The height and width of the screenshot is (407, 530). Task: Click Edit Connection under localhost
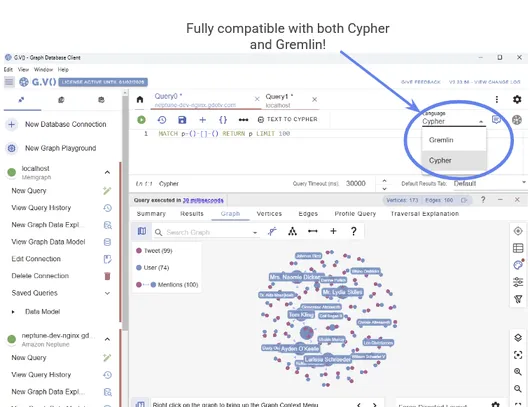point(36,259)
